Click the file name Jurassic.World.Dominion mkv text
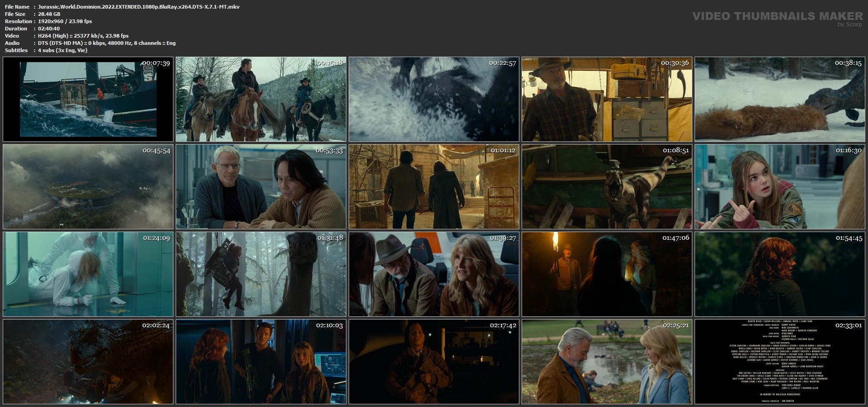The image size is (868, 407). (x=139, y=7)
